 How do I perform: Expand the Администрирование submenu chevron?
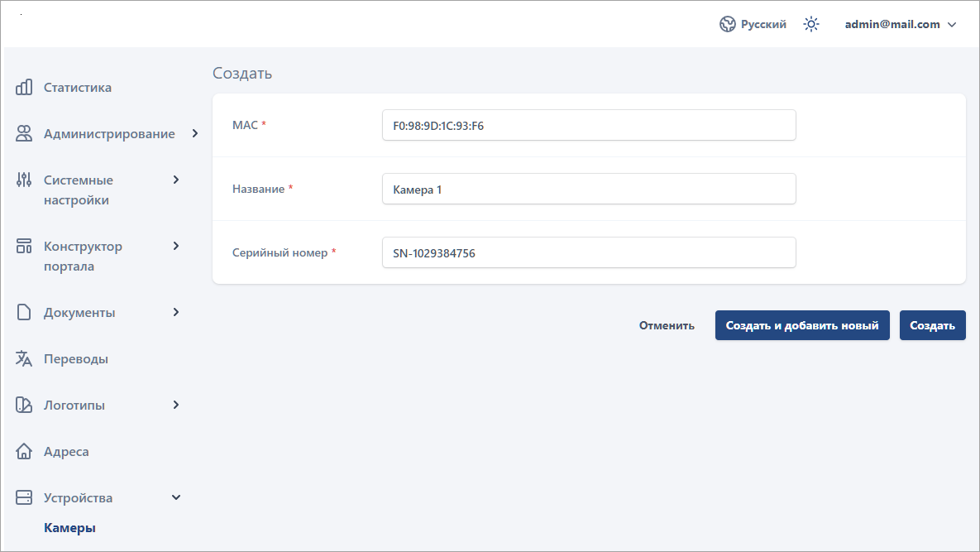(x=195, y=133)
